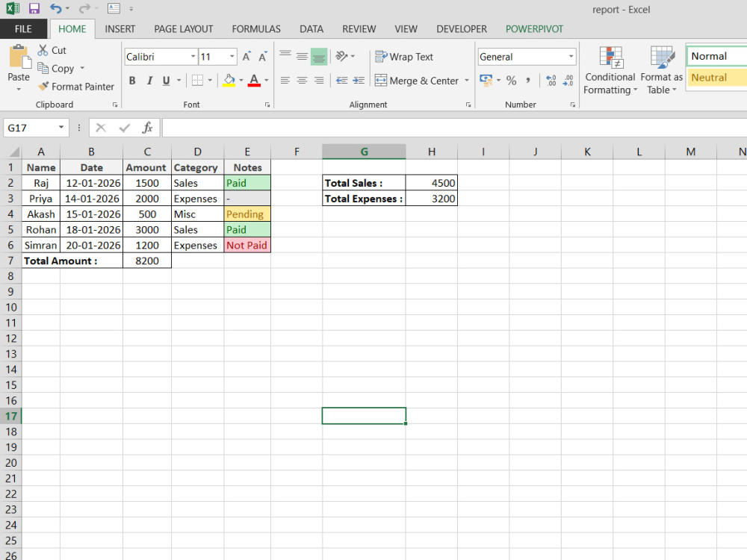Click the red 'Not Paid' cell
747x560 pixels.
click(x=247, y=245)
